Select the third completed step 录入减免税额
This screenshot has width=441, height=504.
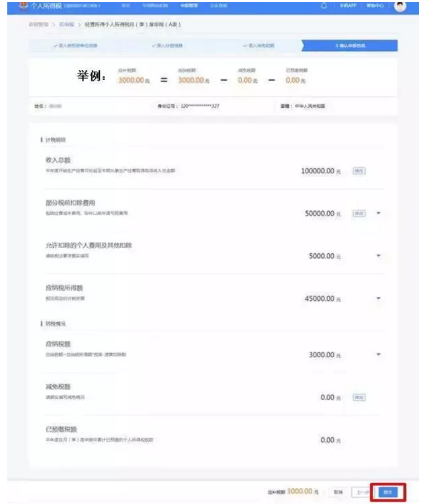(x=259, y=46)
